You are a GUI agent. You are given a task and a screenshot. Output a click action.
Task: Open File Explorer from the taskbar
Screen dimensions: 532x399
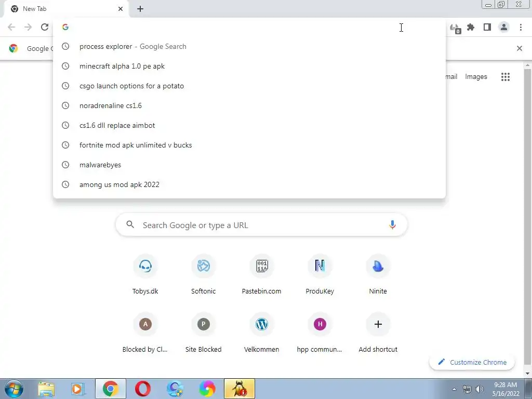click(46, 389)
